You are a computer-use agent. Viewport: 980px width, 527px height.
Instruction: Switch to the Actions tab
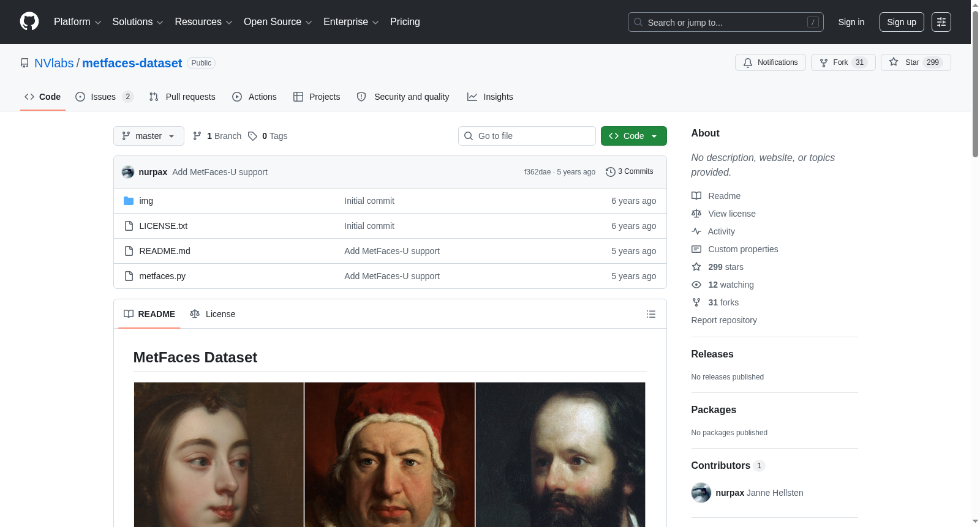point(254,97)
